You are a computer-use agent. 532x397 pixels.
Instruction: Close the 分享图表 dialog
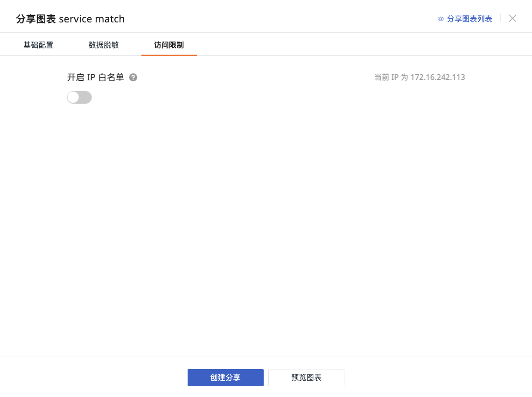point(512,18)
